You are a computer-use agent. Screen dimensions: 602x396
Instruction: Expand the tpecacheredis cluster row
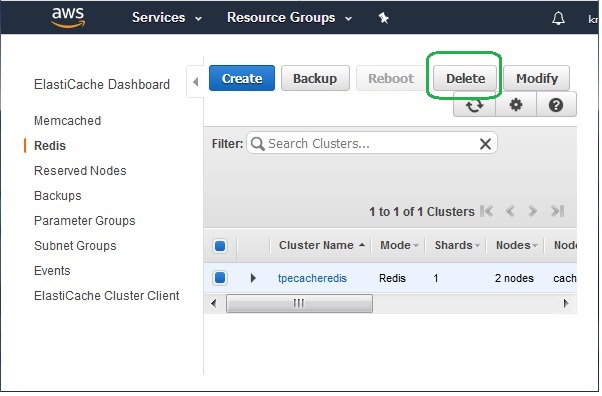[253, 278]
